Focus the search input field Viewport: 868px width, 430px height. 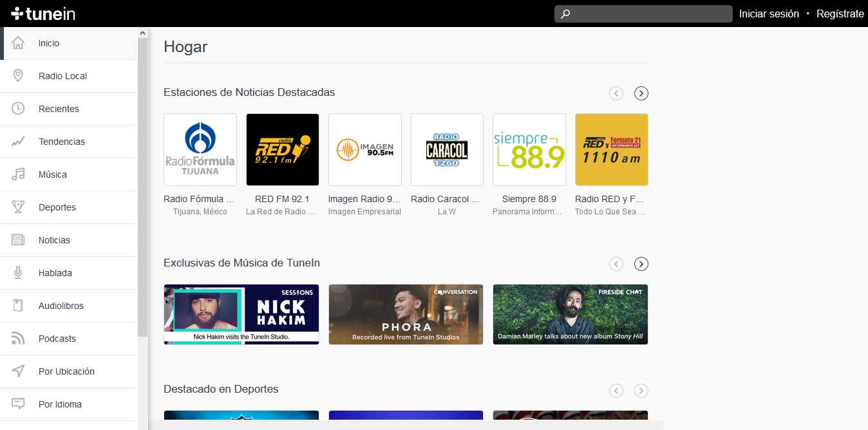643,14
